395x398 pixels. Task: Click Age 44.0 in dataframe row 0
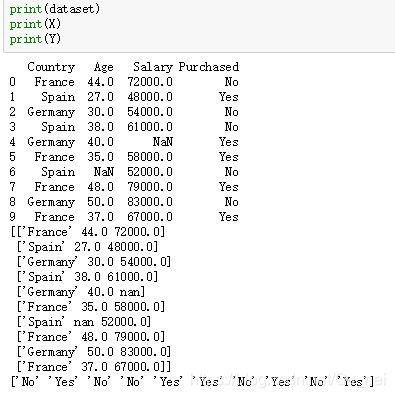click(x=100, y=82)
